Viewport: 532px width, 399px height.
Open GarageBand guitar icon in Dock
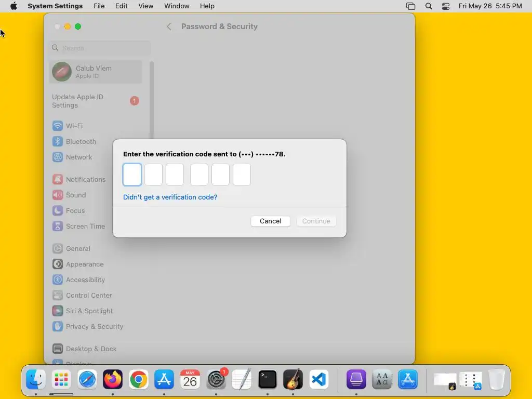(x=293, y=379)
